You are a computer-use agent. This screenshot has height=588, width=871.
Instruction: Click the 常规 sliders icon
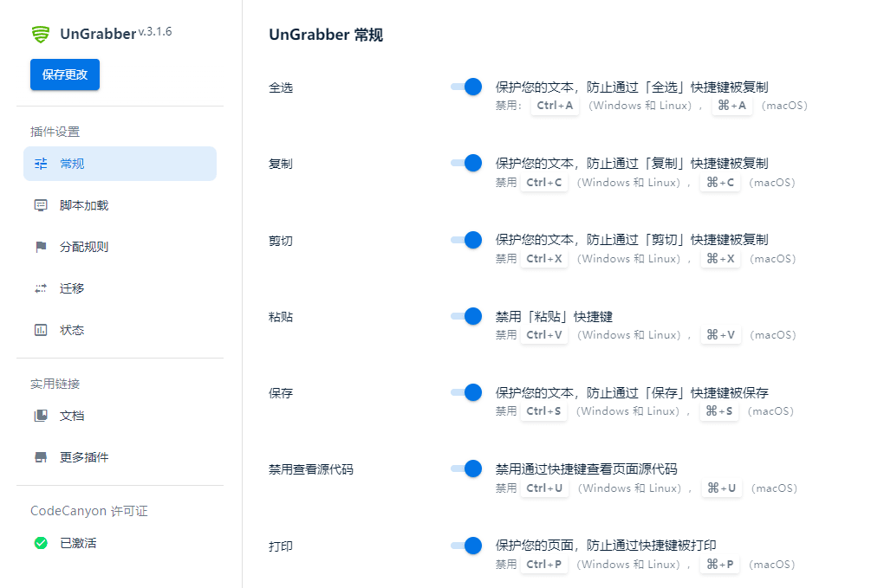coord(41,164)
